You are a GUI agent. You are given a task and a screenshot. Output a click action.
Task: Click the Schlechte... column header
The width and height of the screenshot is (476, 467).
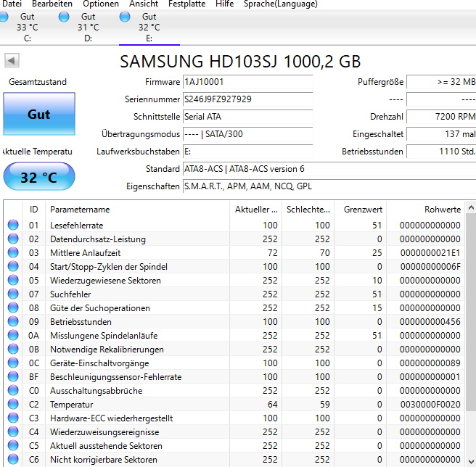pyautogui.click(x=308, y=210)
